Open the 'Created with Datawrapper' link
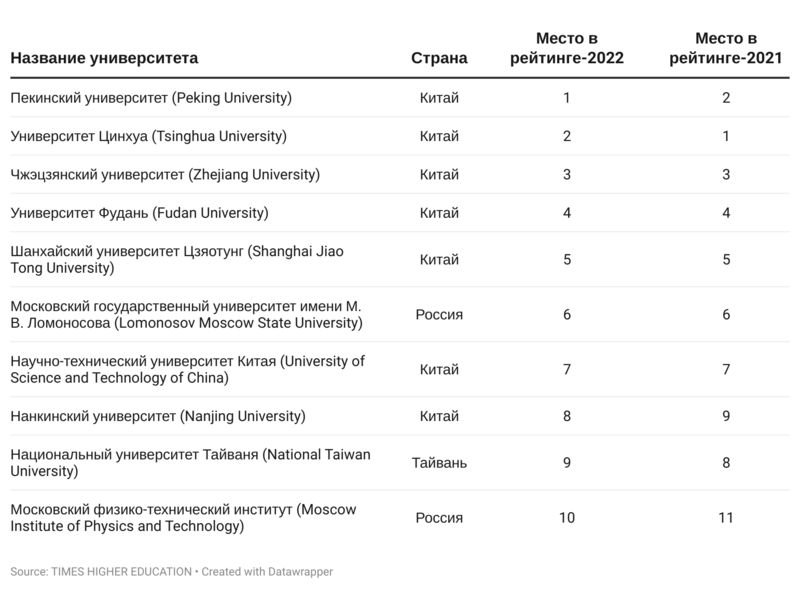The image size is (800, 589). 267,572
